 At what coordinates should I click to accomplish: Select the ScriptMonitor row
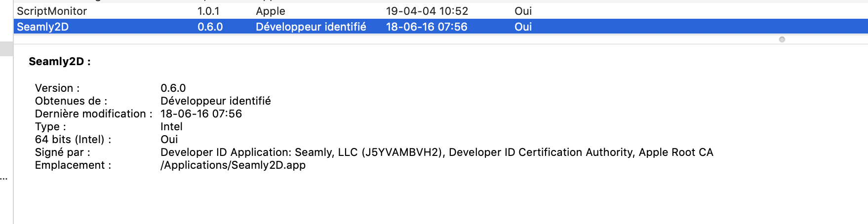[52, 11]
